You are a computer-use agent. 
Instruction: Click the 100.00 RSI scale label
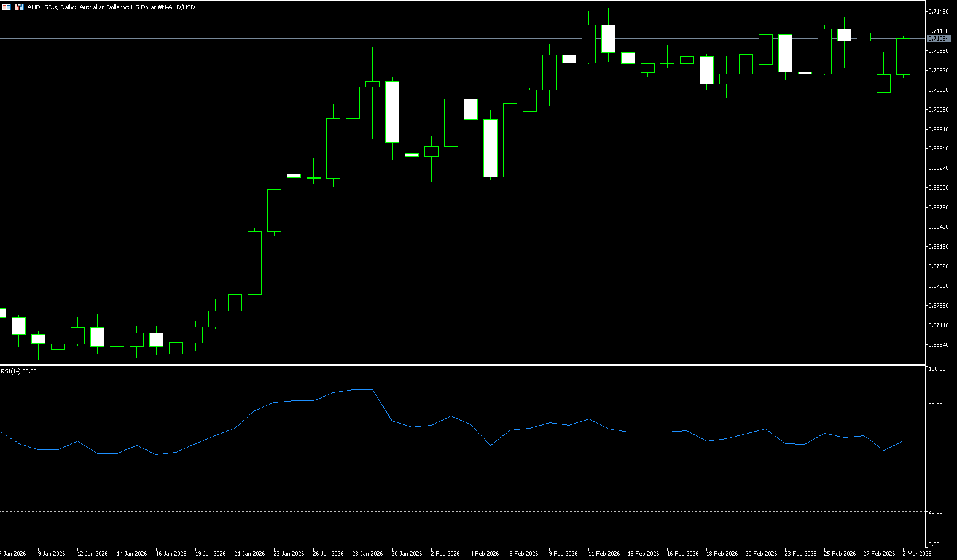coord(937,369)
